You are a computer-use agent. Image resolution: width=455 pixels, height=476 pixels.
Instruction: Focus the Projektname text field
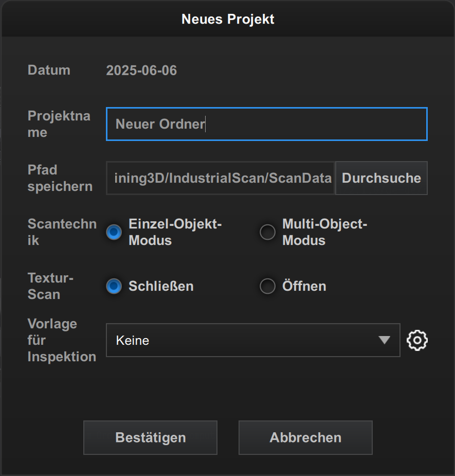(266, 124)
